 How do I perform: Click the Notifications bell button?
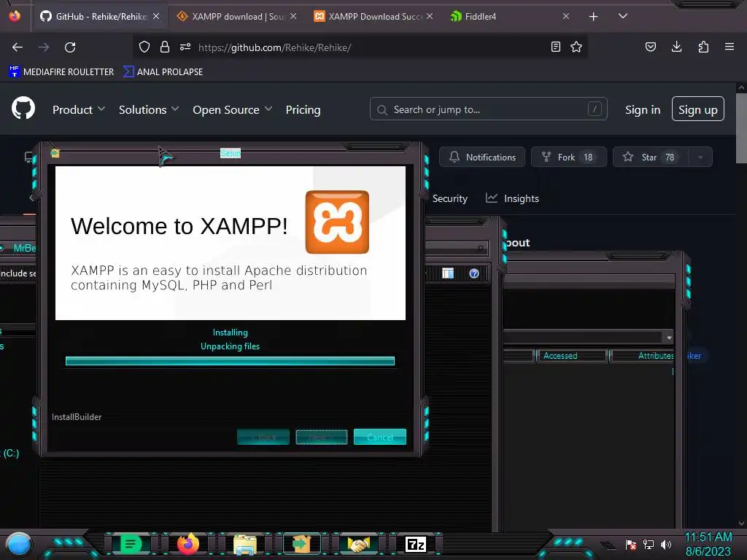pyautogui.click(x=482, y=157)
